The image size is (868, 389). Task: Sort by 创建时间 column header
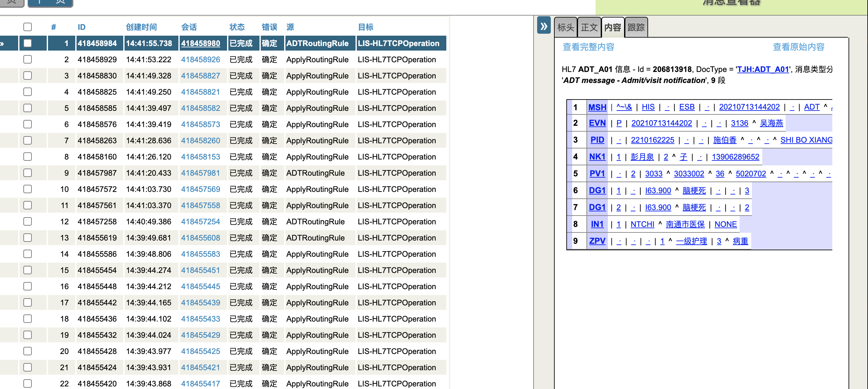(141, 27)
